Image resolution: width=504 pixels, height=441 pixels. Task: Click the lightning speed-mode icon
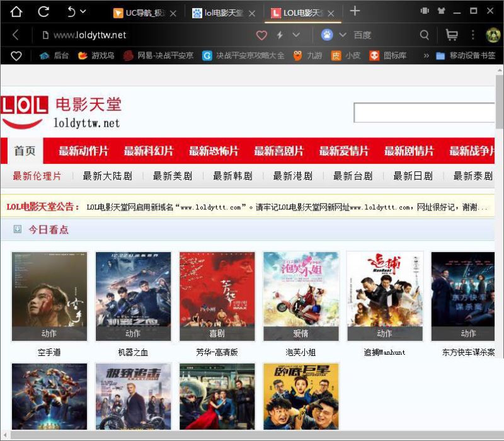tap(280, 35)
